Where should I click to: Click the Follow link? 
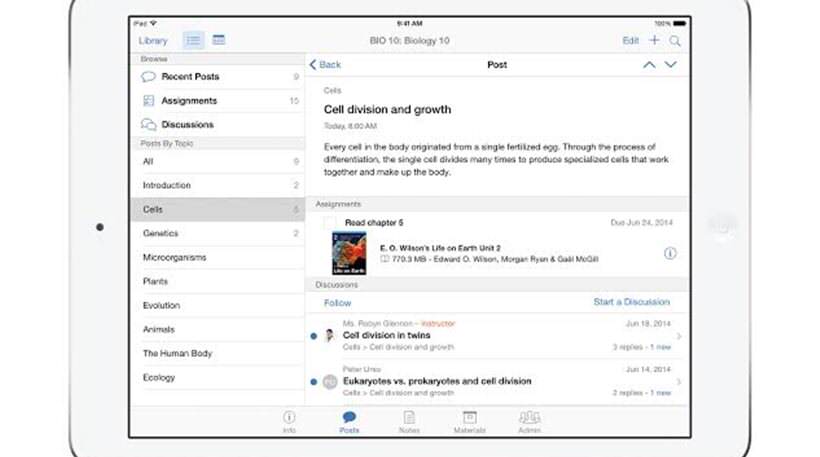[337, 302]
